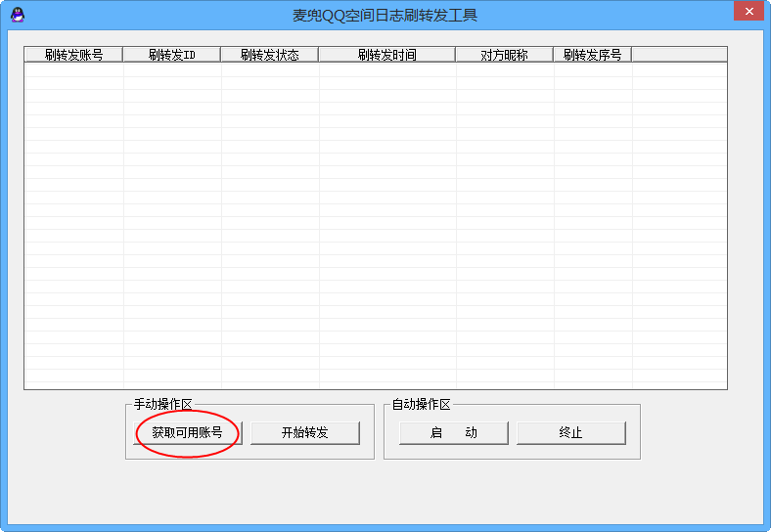Image resolution: width=771 pixels, height=532 pixels.
Task: Click the 刷转发时间 column header
Action: [387, 55]
